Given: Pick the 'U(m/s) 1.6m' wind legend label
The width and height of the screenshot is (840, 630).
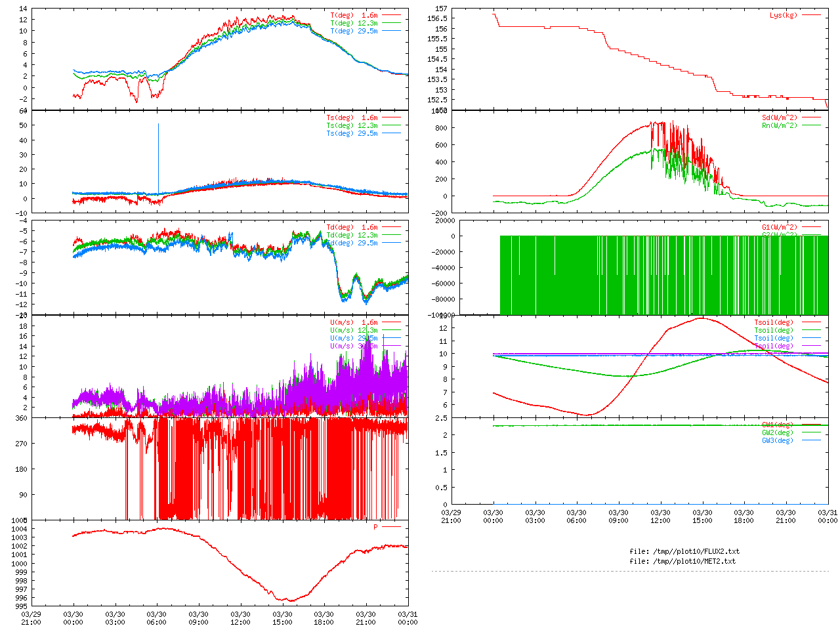Looking at the screenshot, I should tap(354, 322).
